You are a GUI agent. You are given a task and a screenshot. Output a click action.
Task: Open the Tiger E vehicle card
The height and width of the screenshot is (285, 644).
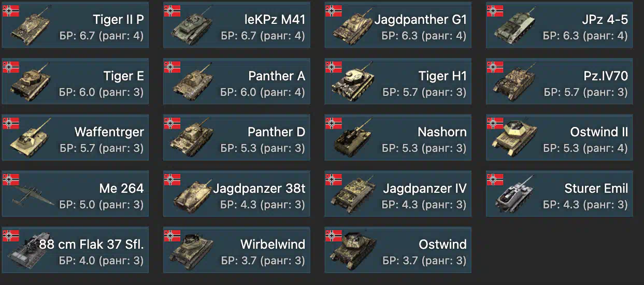75,81
